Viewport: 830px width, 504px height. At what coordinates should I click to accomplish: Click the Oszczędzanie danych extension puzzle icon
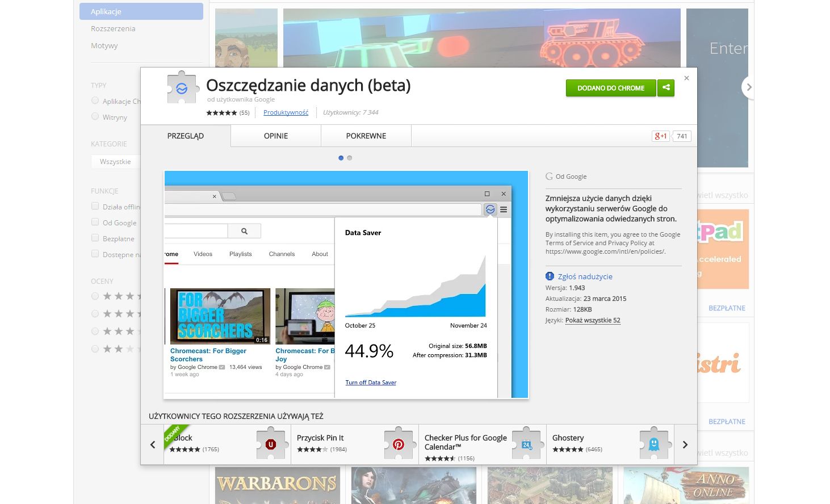pos(182,88)
